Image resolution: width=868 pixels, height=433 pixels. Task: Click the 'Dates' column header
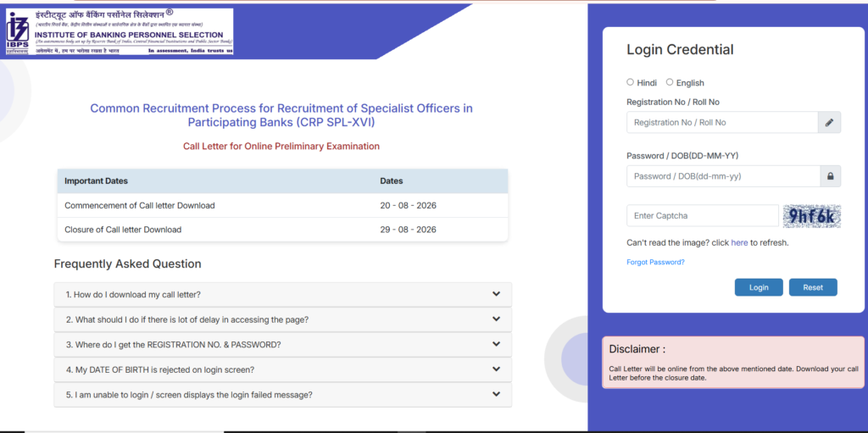click(x=392, y=181)
